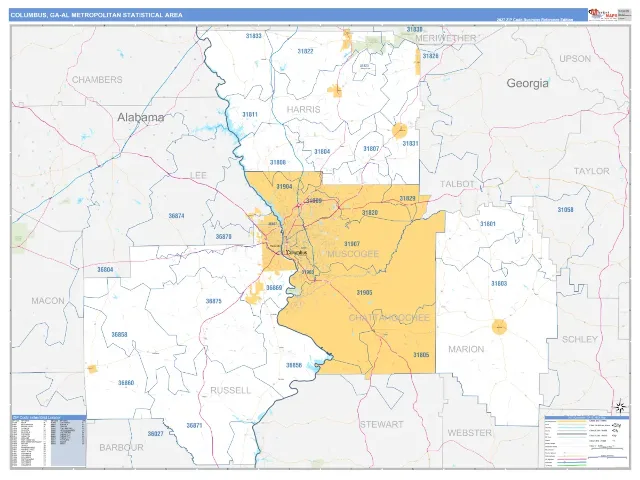Click the compass rose icon

tap(620, 407)
